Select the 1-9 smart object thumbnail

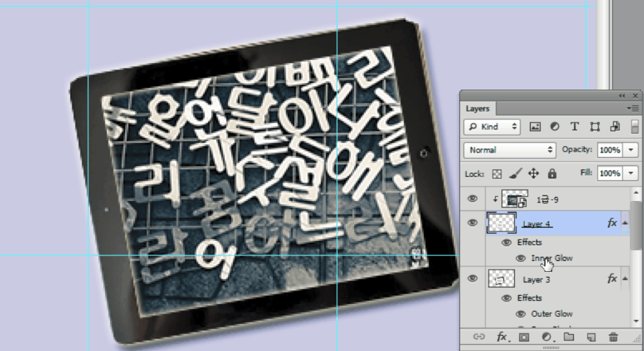click(515, 199)
